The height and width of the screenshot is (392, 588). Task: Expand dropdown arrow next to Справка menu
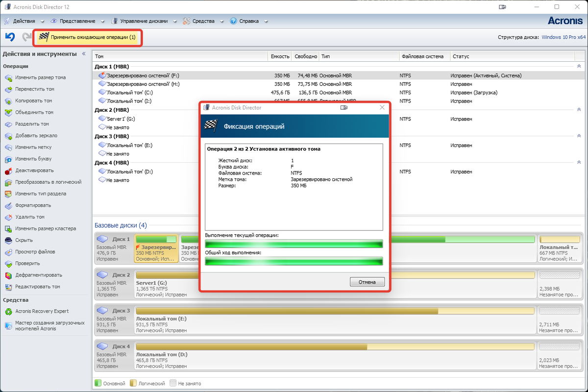(x=266, y=22)
